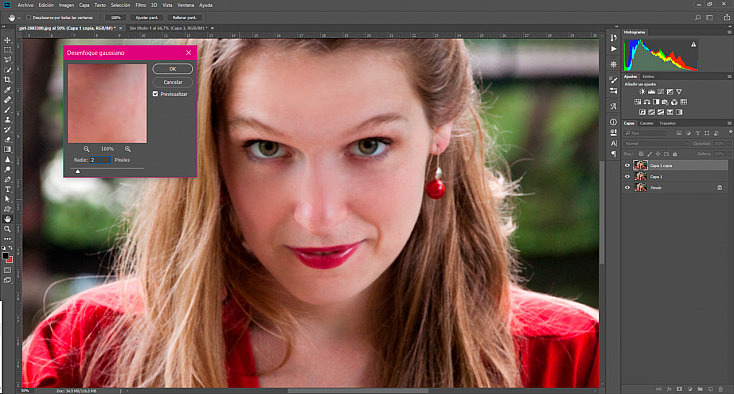This screenshot has height=394, width=734.
Task: Select the Hand tool in toolbar
Action: [7, 219]
